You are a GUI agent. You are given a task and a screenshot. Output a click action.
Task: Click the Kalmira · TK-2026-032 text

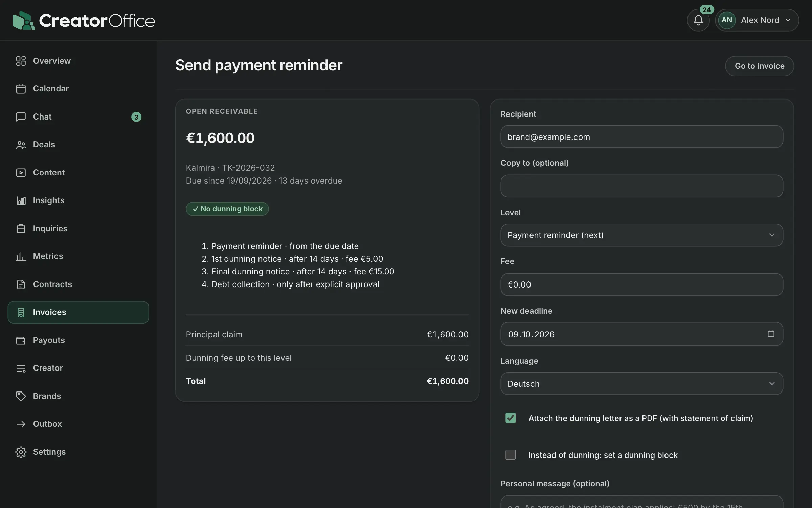coord(230,168)
